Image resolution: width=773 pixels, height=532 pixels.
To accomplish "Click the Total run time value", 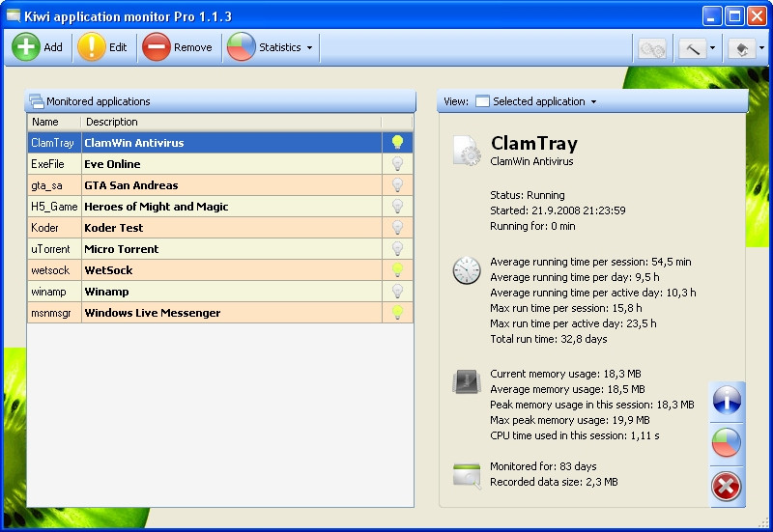I will click(x=584, y=339).
